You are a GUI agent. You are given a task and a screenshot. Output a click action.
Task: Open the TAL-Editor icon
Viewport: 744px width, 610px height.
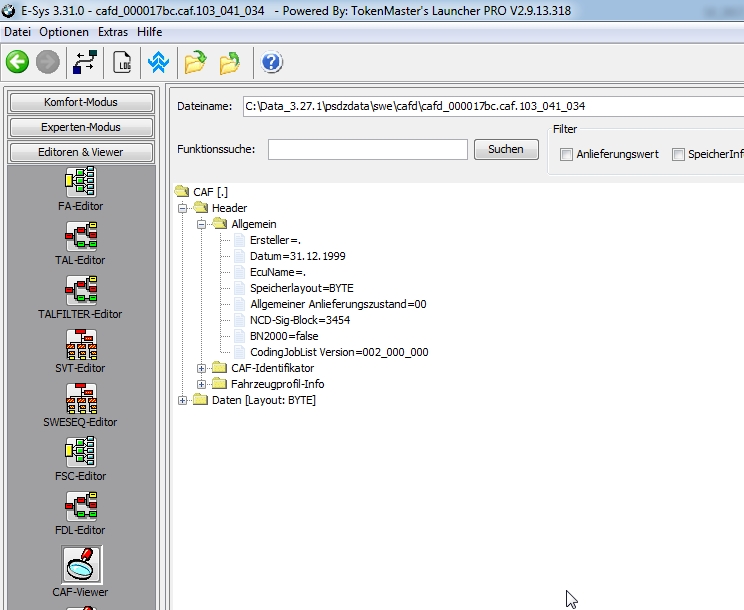81,236
